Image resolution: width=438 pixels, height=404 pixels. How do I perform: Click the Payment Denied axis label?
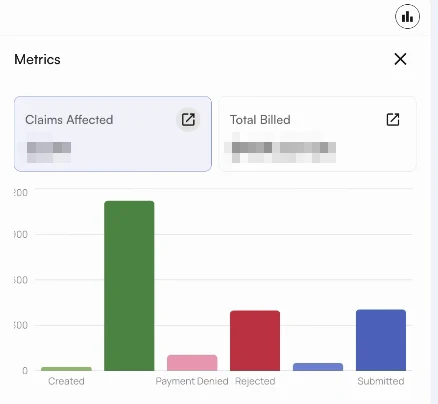(x=192, y=381)
